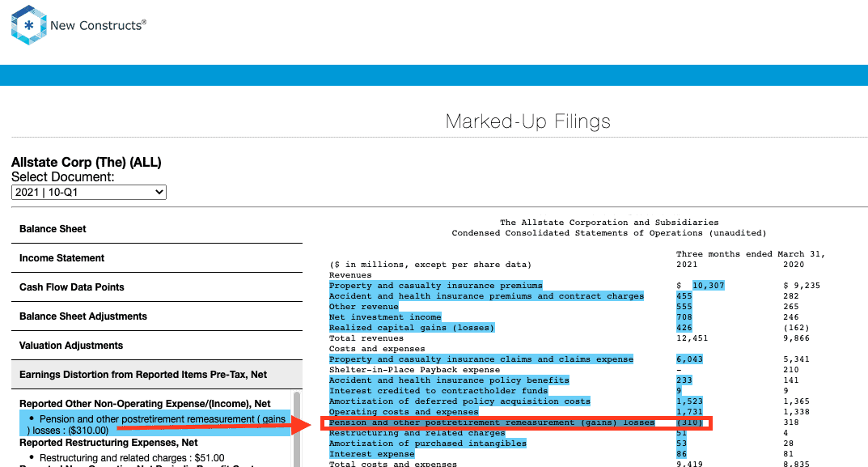The height and width of the screenshot is (467, 868).
Task: Click Property and casualty insurance claims and claims expense
Action: 481,359
